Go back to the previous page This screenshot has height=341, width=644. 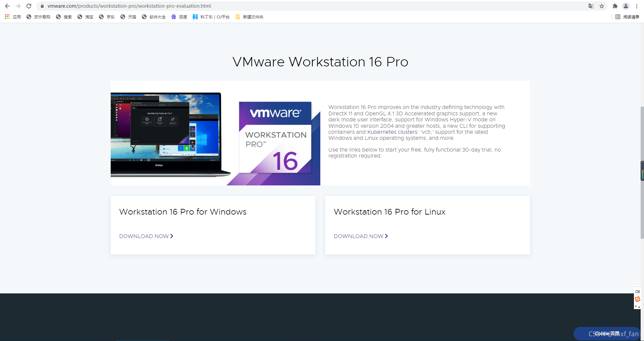7,6
